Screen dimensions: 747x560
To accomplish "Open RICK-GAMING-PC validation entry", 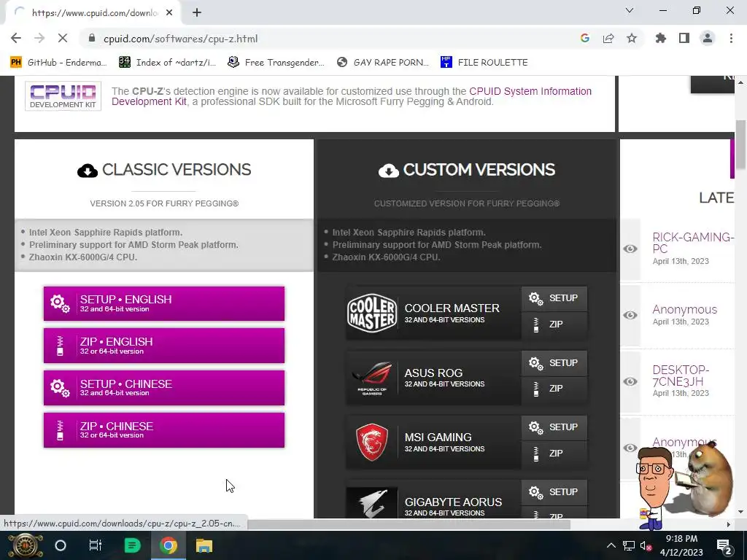I will (693, 243).
